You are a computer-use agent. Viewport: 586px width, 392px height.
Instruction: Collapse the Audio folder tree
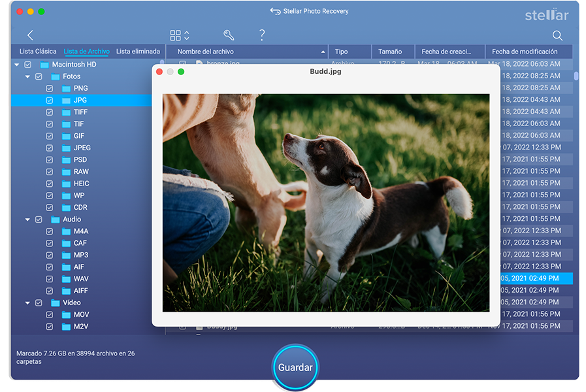point(27,220)
